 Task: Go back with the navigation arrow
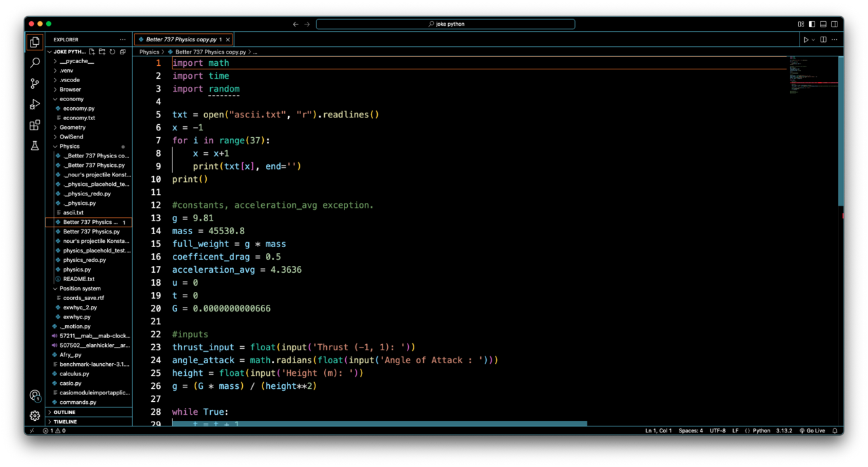[295, 24]
